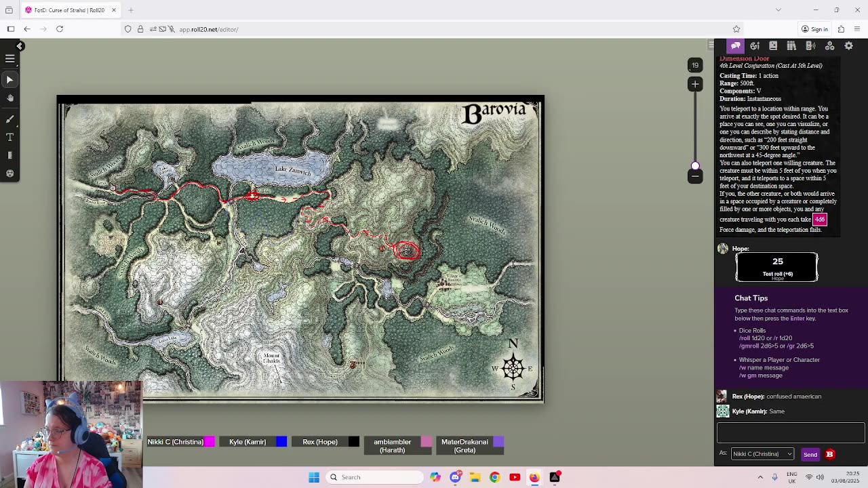Viewport: 868px width, 488px height.
Task: Open the browser extensions icon
Action: click(841, 29)
